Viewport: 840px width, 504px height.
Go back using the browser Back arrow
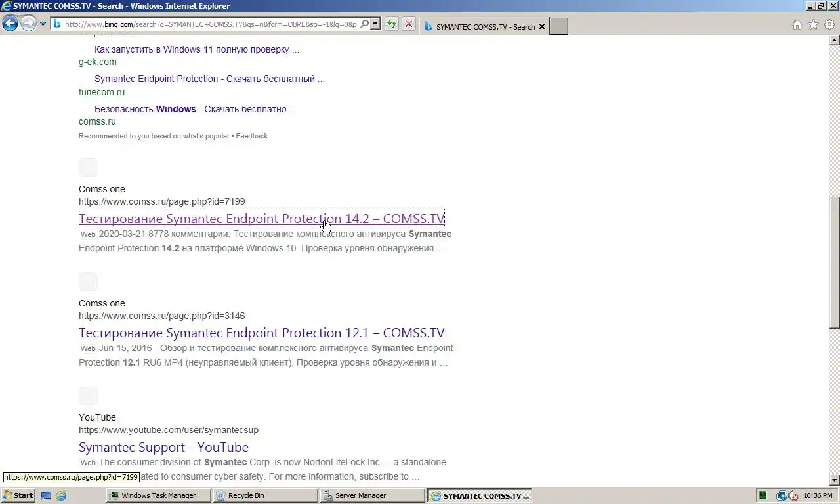pos(10,24)
